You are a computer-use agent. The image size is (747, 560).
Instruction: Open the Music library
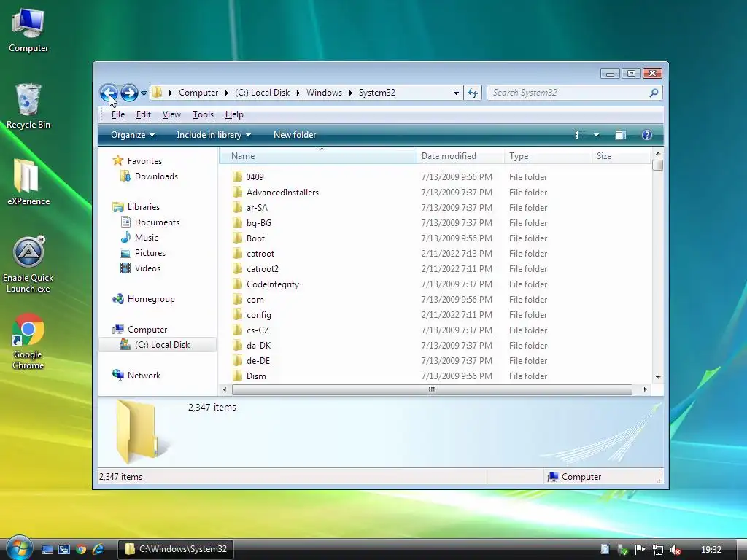(146, 237)
